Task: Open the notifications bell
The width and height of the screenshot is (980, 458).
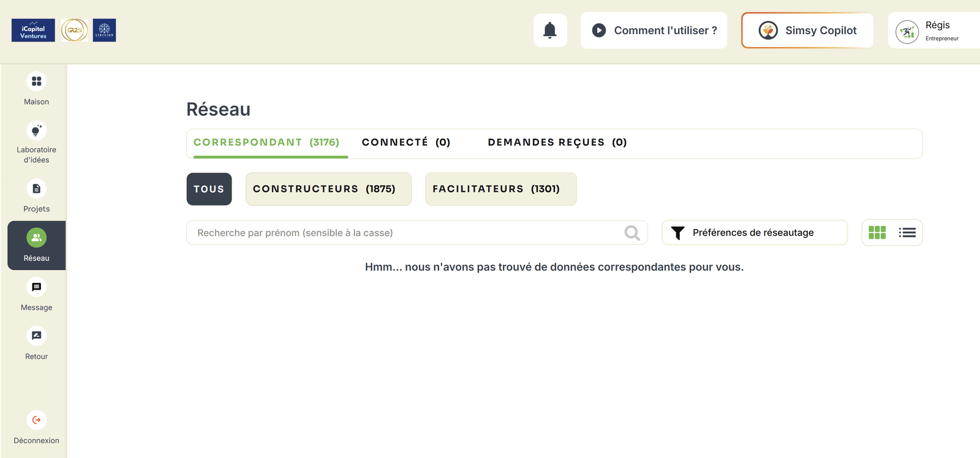Action: (550, 30)
